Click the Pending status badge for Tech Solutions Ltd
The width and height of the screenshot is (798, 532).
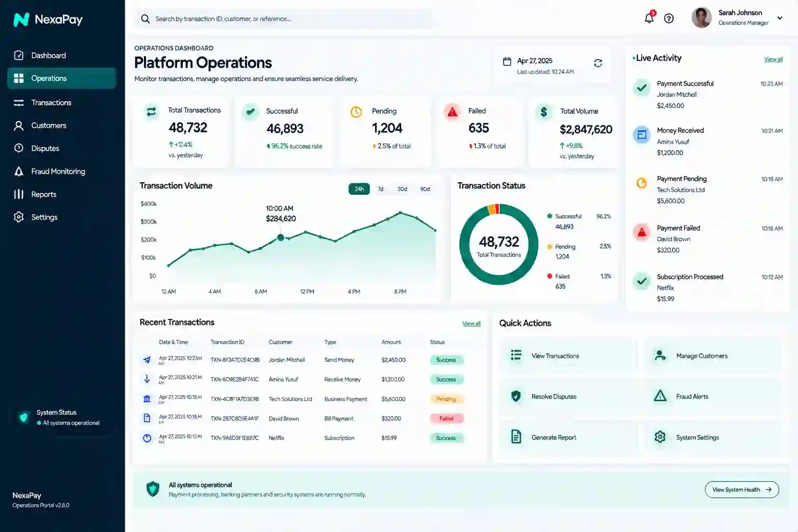(x=446, y=399)
